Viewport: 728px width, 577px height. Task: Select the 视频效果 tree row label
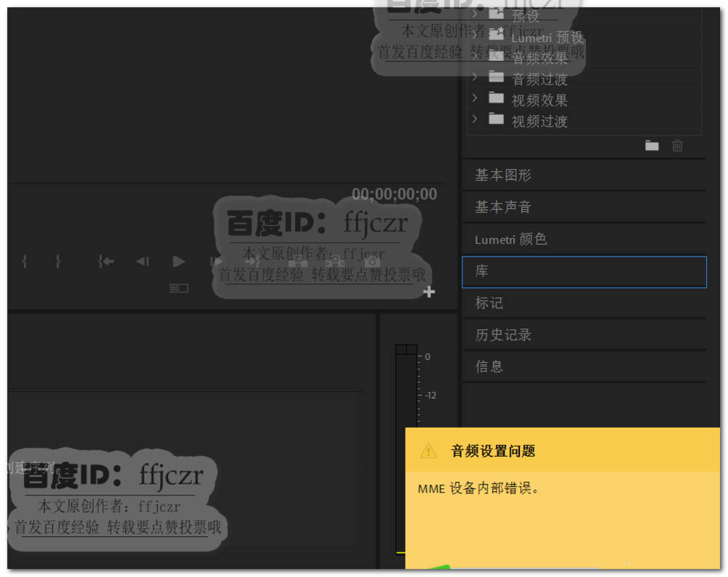pyautogui.click(x=539, y=100)
